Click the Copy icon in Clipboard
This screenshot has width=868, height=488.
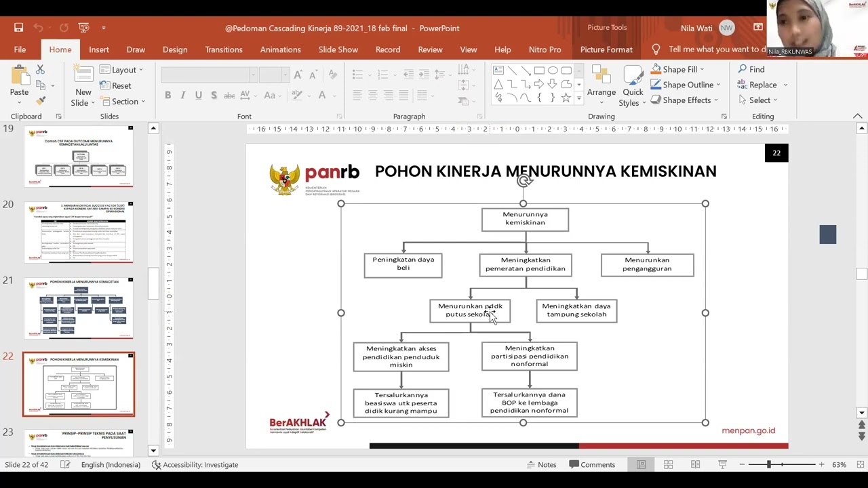(x=41, y=85)
